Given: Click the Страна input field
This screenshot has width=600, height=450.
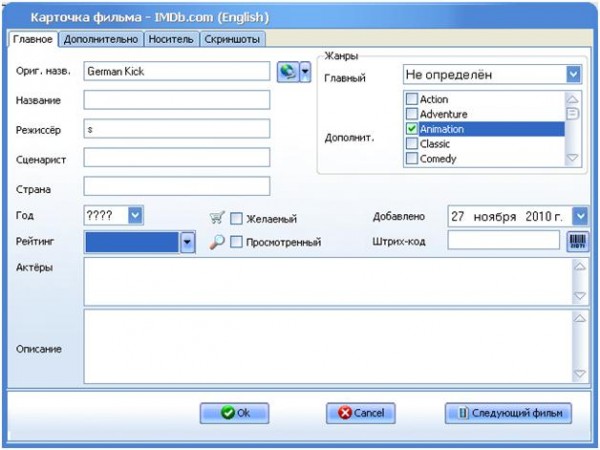Looking at the screenshot, I should click(177, 186).
